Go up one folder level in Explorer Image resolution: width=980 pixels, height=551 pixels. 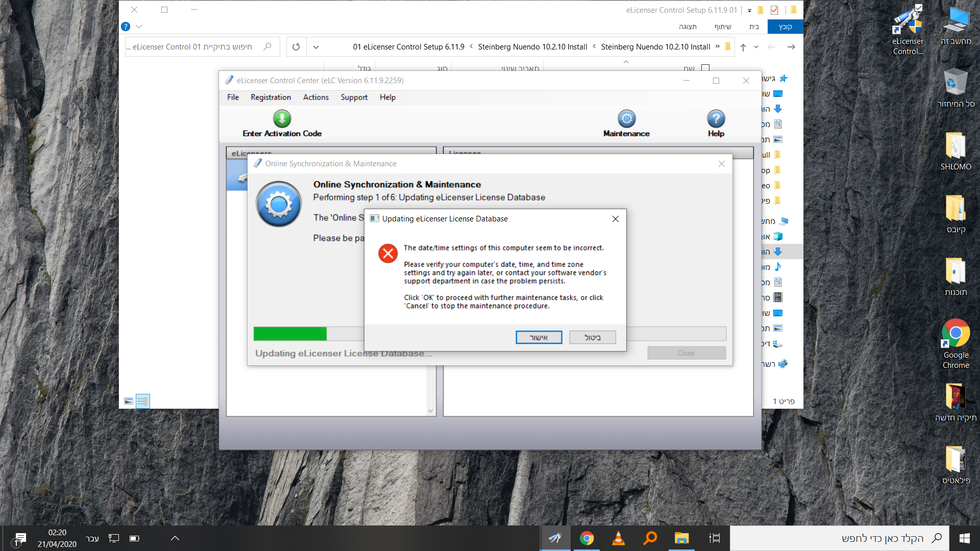click(743, 47)
